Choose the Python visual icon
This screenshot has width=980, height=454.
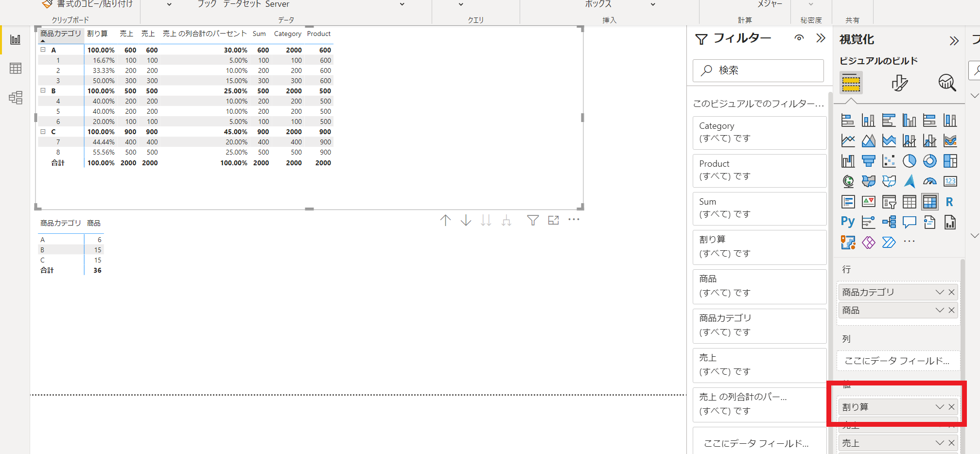(848, 222)
